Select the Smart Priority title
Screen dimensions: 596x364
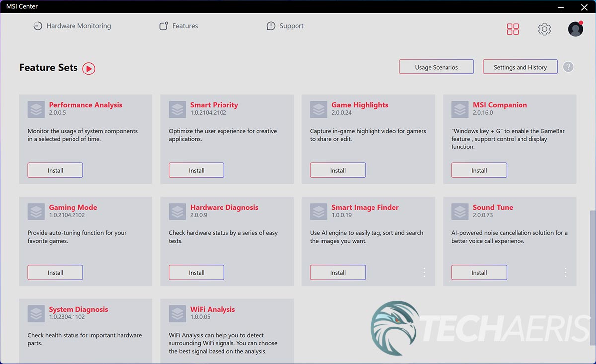coord(214,105)
